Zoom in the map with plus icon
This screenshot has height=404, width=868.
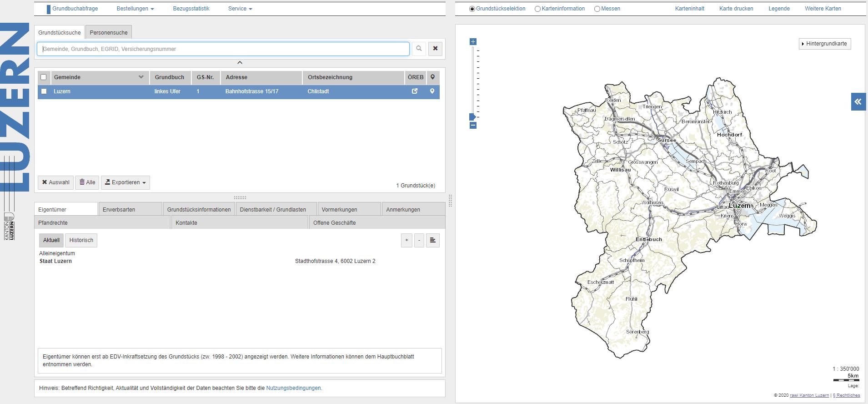click(473, 42)
